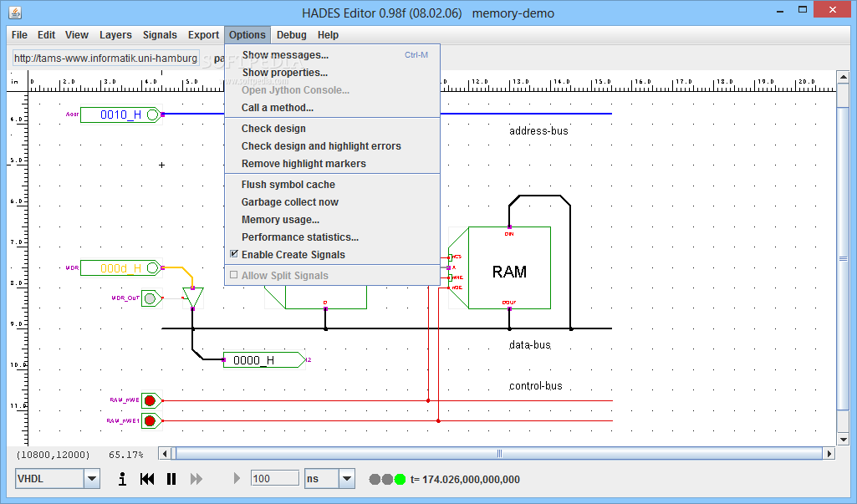Select Check design and highlight errors
The height and width of the screenshot is (504, 857).
click(x=332, y=146)
